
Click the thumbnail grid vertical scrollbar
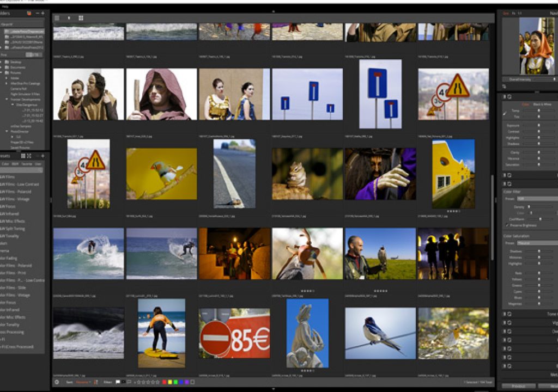coord(492,217)
